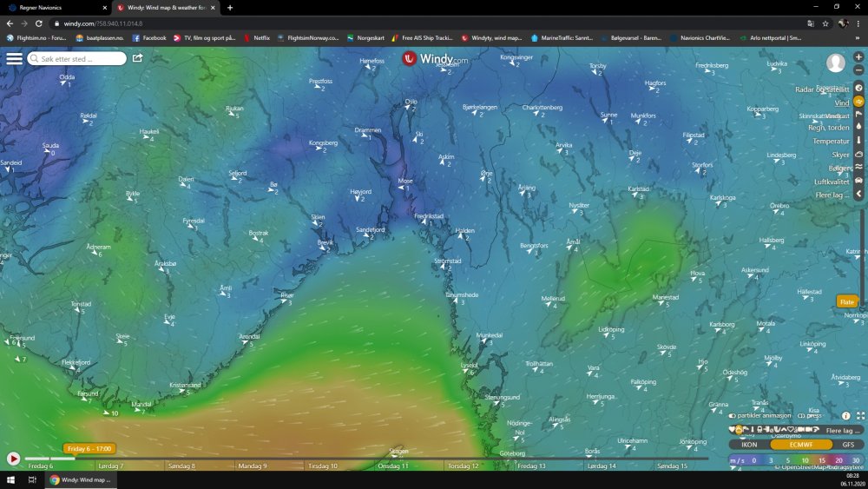Select the Luftkvalitet air quality icon
868x489 pixels.
click(x=858, y=181)
